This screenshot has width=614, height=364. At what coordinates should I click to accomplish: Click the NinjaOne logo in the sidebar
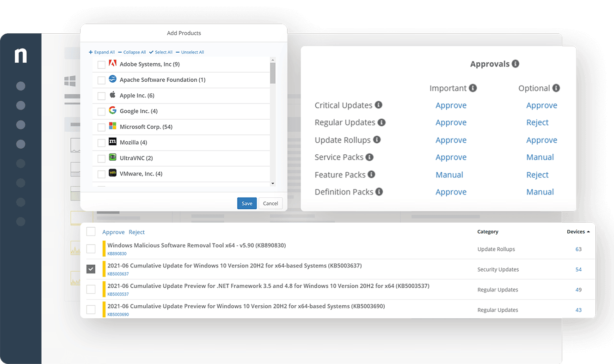(20, 55)
